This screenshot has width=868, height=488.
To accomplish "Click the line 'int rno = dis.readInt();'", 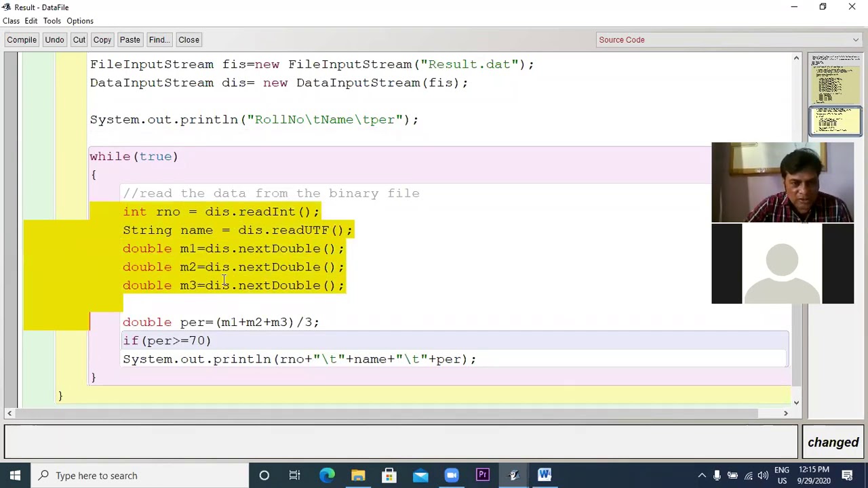I will (221, 212).
